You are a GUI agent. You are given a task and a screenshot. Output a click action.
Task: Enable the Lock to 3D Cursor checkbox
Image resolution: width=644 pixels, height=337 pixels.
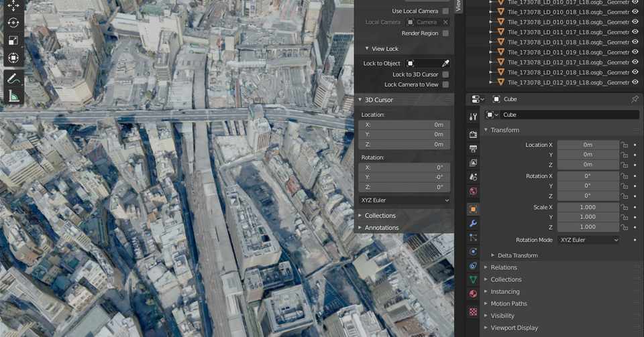(445, 74)
